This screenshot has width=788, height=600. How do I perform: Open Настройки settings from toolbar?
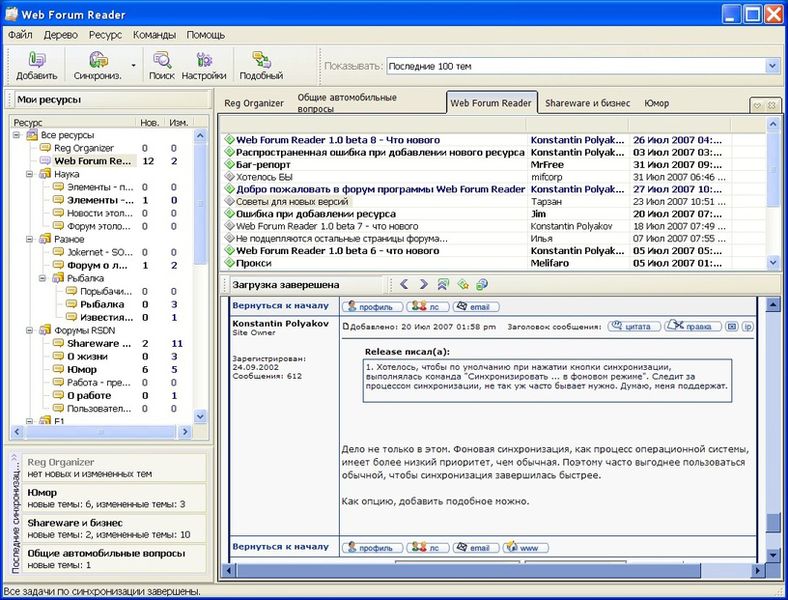[x=204, y=65]
